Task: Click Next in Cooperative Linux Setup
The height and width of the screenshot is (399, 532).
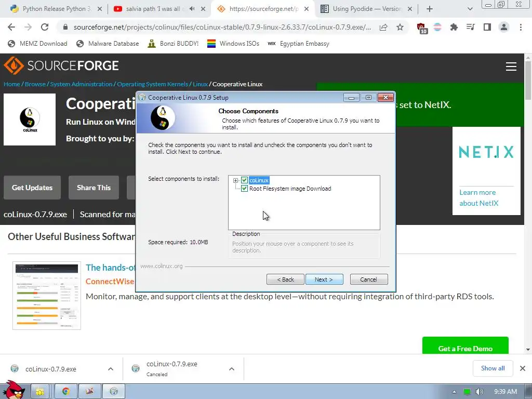Action: coord(324,279)
